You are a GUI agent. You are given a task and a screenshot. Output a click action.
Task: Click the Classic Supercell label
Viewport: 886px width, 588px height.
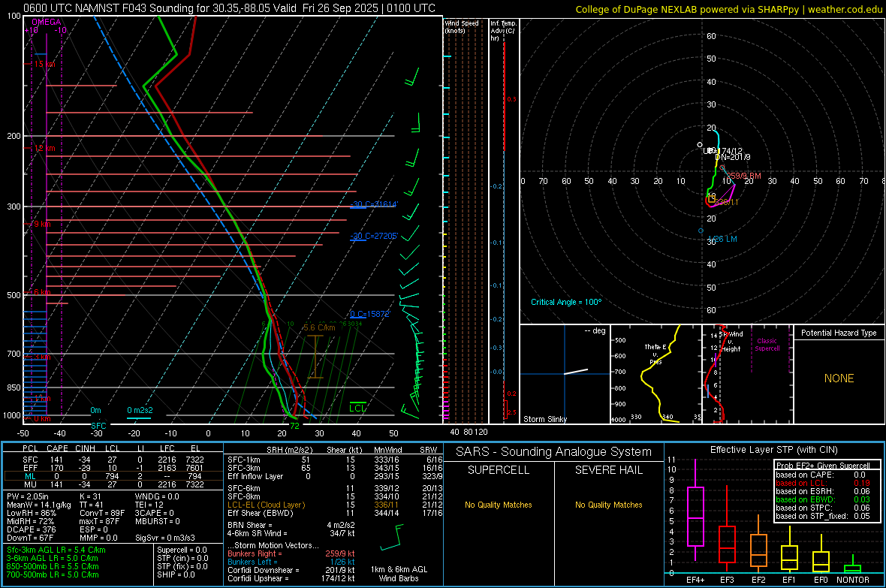[x=767, y=345]
